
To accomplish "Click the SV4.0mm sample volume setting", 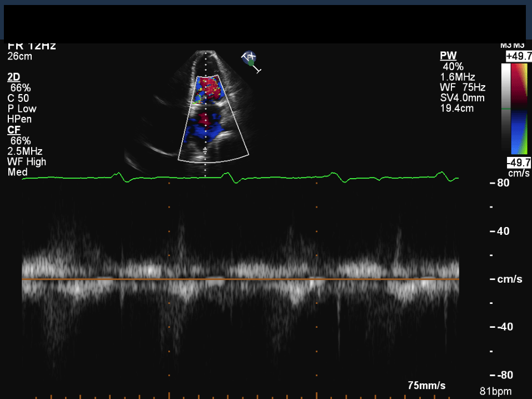I will [461, 98].
